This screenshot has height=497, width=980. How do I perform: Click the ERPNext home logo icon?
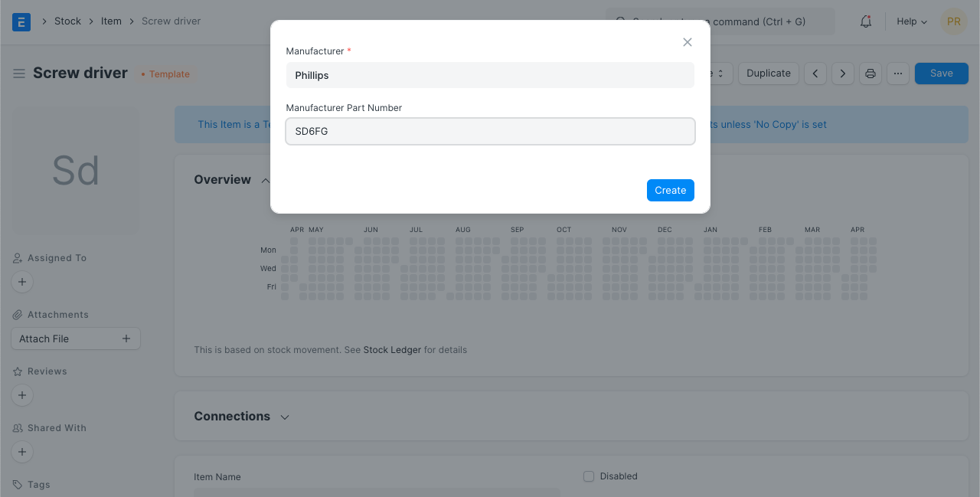21,21
